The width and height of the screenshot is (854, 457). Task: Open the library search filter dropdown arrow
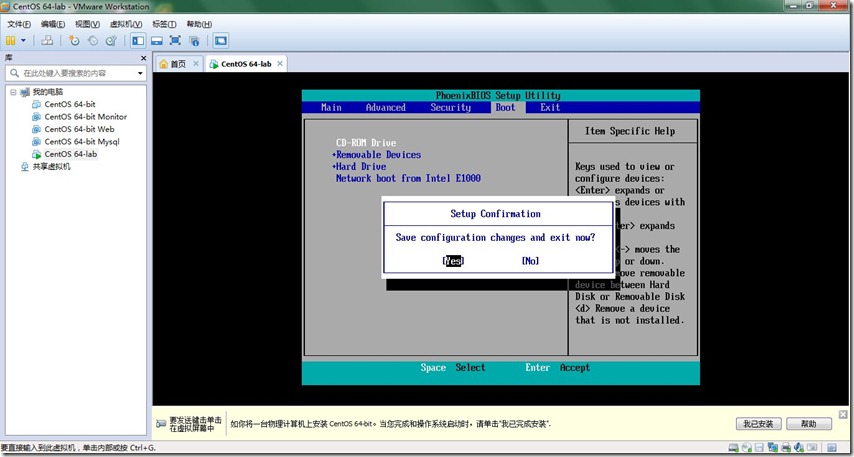coord(141,73)
